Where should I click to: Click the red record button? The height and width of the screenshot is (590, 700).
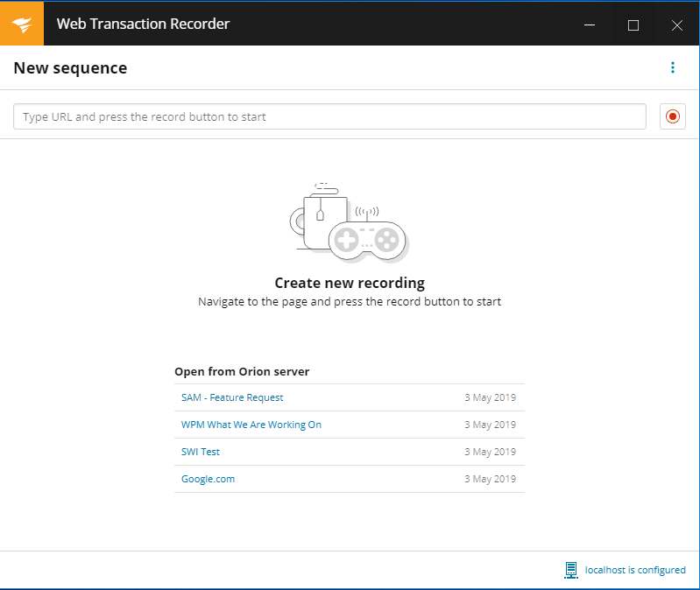click(x=672, y=116)
